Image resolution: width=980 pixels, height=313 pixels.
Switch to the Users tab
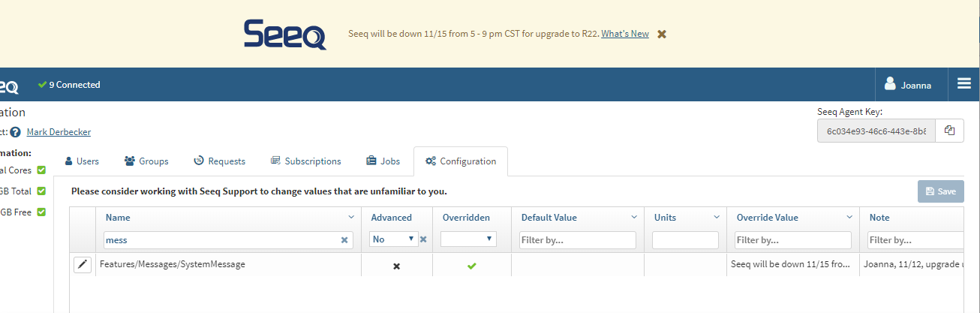point(83,161)
